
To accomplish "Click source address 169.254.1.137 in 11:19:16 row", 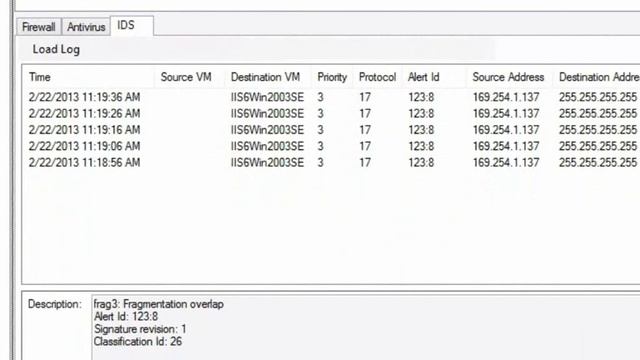I will pyautogui.click(x=506, y=130).
